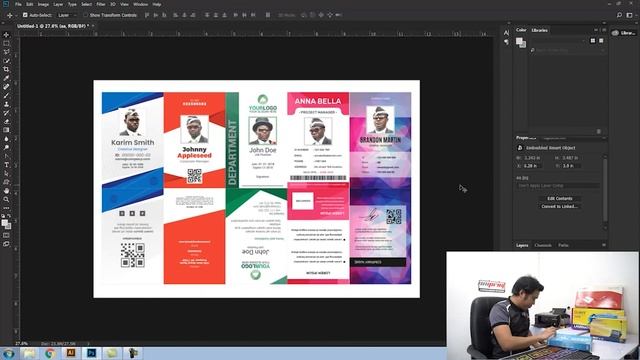Select the Eyedropper tool
Screen dimensions: 640x360
[x=6, y=78]
